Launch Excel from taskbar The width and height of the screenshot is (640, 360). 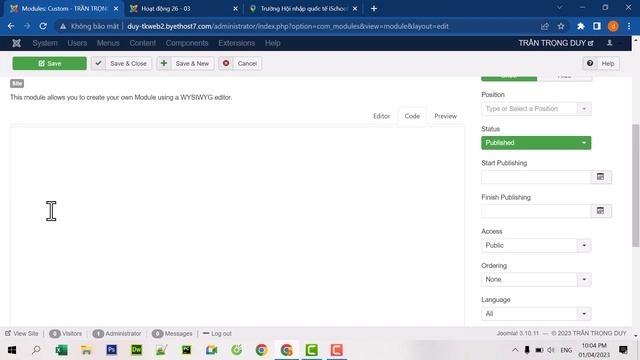tap(62, 350)
